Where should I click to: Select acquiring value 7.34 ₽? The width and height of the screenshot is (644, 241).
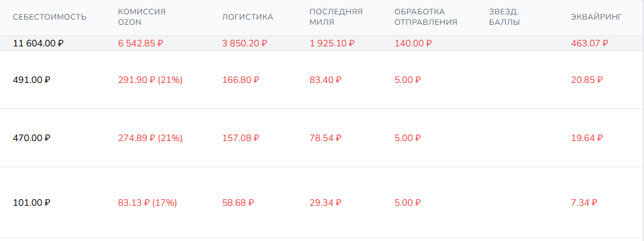pyautogui.click(x=584, y=202)
